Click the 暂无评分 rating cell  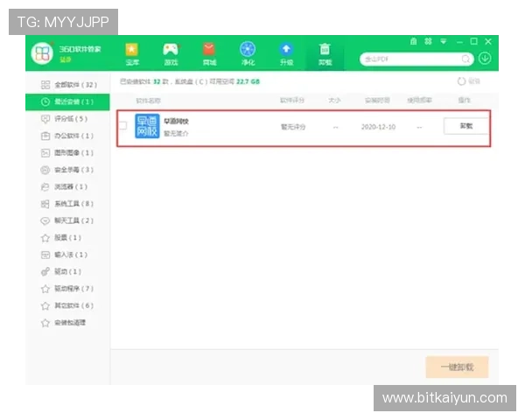(293, 127)
